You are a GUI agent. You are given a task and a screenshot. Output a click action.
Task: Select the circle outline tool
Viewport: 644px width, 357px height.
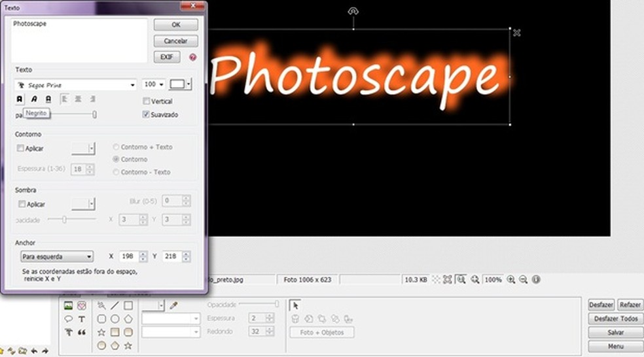click(115, 319)
